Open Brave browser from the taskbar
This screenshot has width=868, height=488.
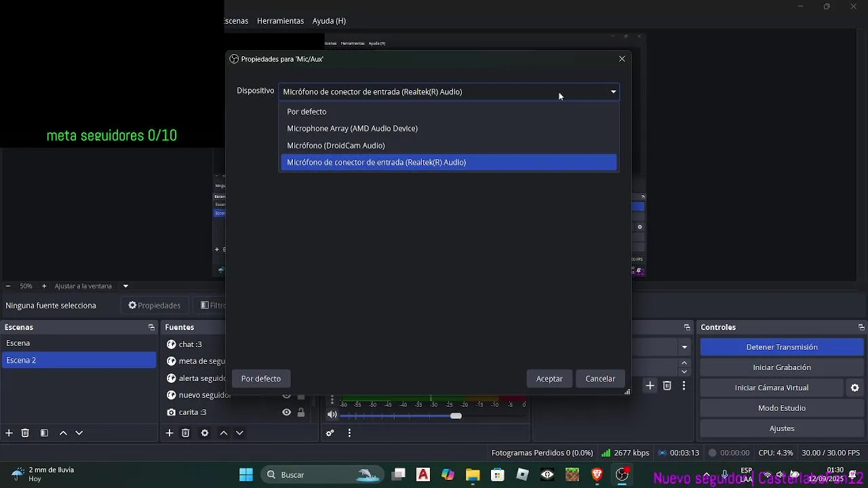597,474
